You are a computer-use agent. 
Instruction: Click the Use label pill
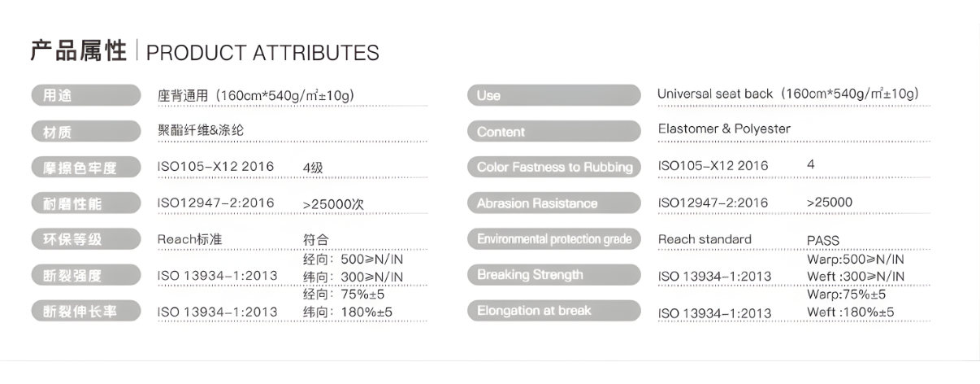(552, 96)
